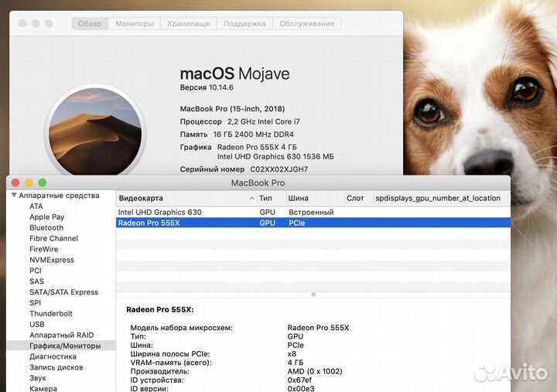Click the AMD (0 x 1002) manufacturer value
Image resolution: width=557 pixels, height=392 pixels.
tap(315, 371)
